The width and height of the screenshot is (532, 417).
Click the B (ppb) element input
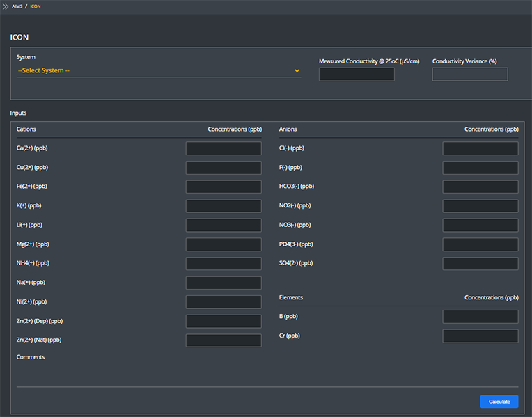tap(480, 317)
